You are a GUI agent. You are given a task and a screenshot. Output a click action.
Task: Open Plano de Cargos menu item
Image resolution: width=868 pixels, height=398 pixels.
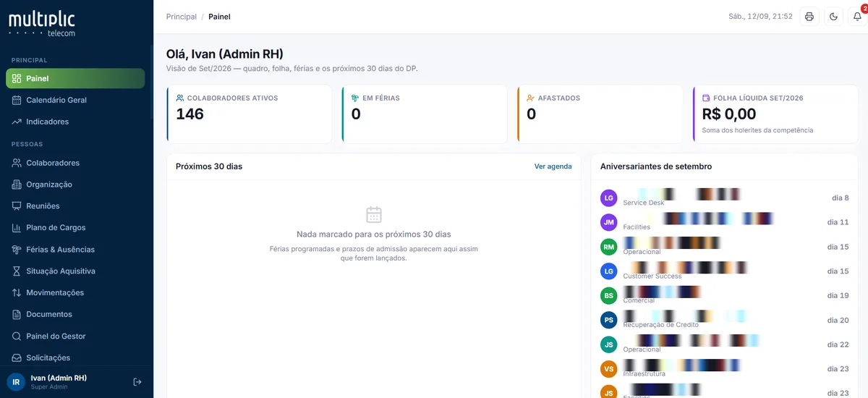click(75, 228)
